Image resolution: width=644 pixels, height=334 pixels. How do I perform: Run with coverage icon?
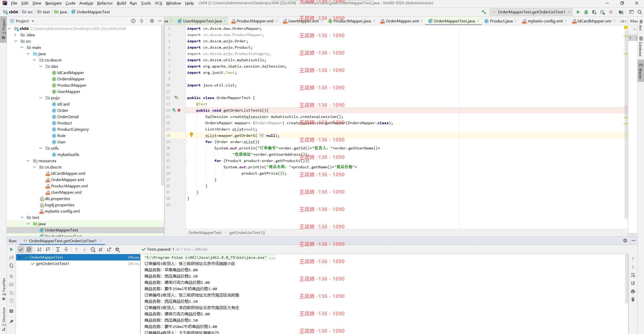coord(594,12)
